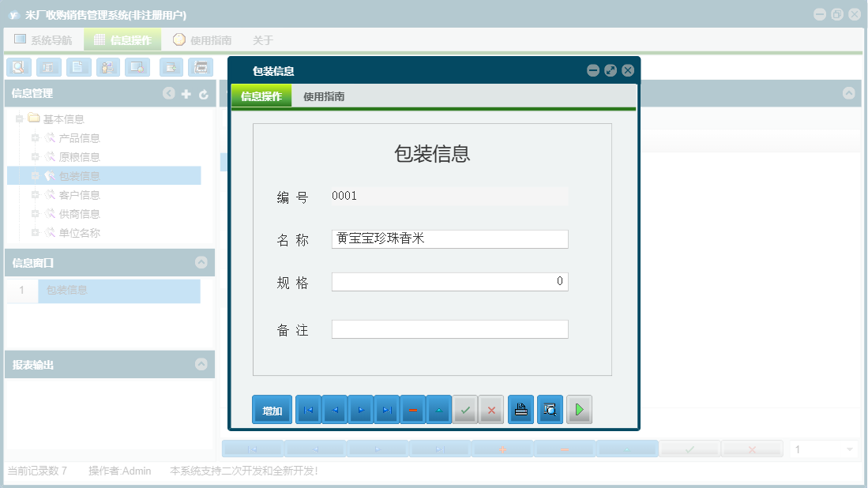Click the teal up-triangle edit button in dialog
Image resolution: width=868 pixels, height=488 pixels.
click(439, 410)
